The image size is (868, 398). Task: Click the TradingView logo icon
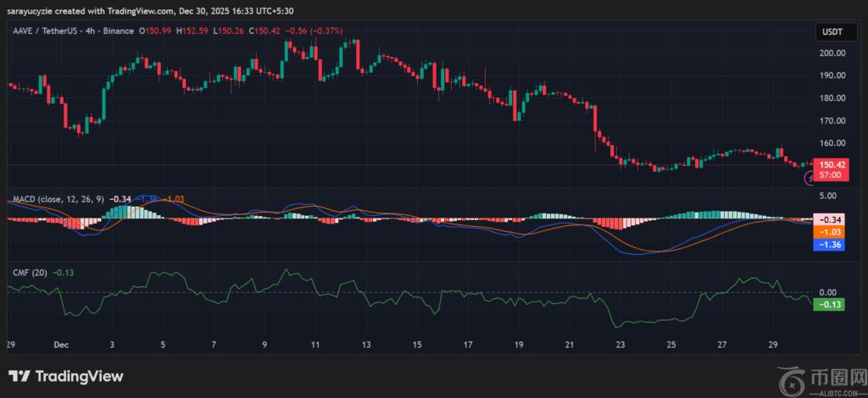19,376
